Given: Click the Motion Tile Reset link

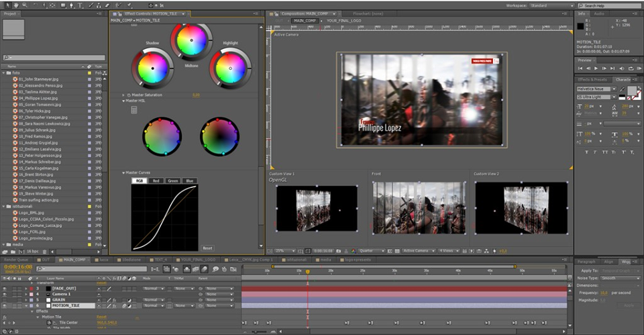Looking at the screenshot, I should (x=101, y=317).
